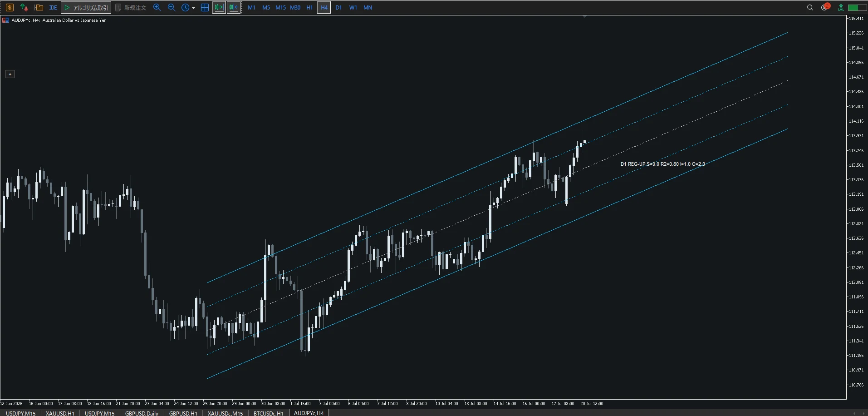Select the H4 timeframe button
868x416 pixels.
324,7
